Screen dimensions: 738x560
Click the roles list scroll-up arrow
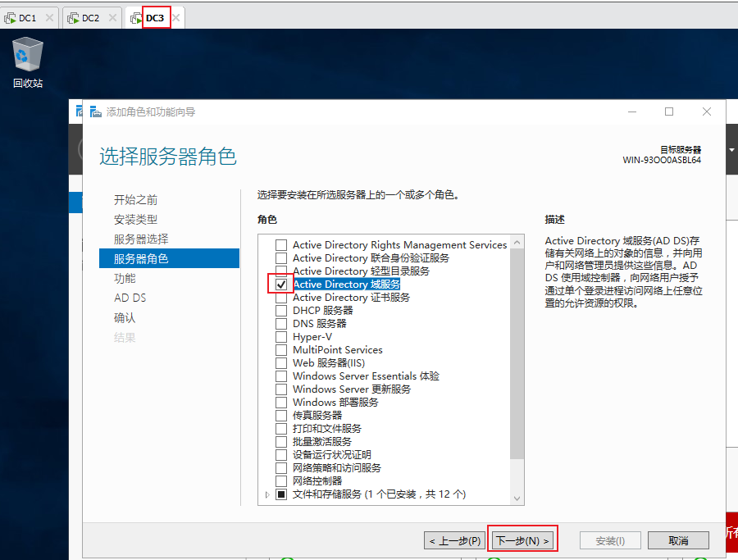pos(517,242)
